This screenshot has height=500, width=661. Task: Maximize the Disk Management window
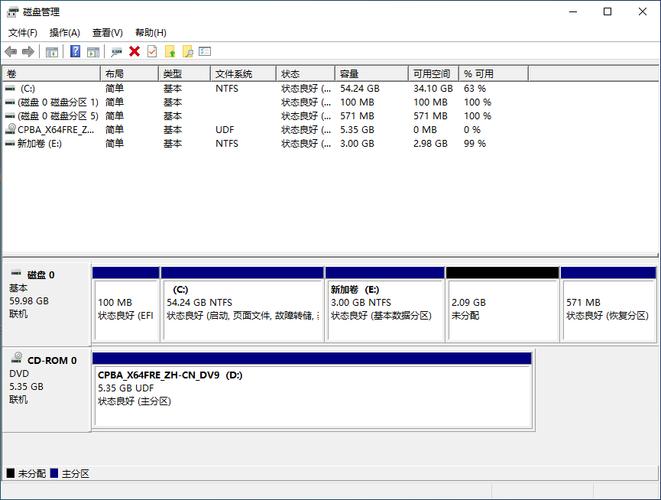click(607, 11)
